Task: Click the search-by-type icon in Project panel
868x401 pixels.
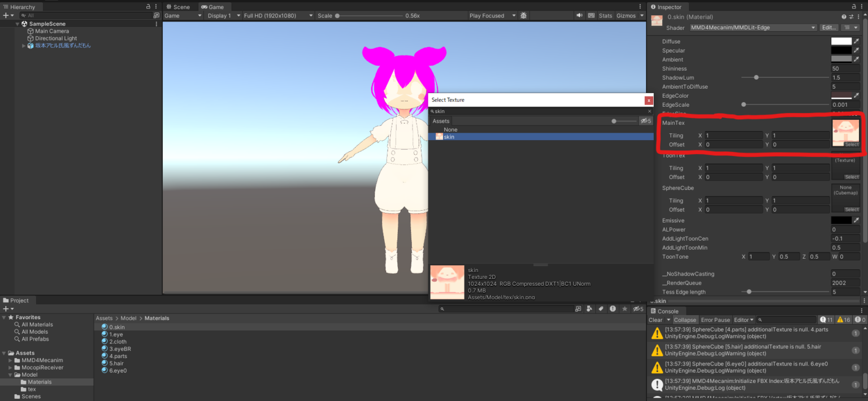Action: [589, 308]
